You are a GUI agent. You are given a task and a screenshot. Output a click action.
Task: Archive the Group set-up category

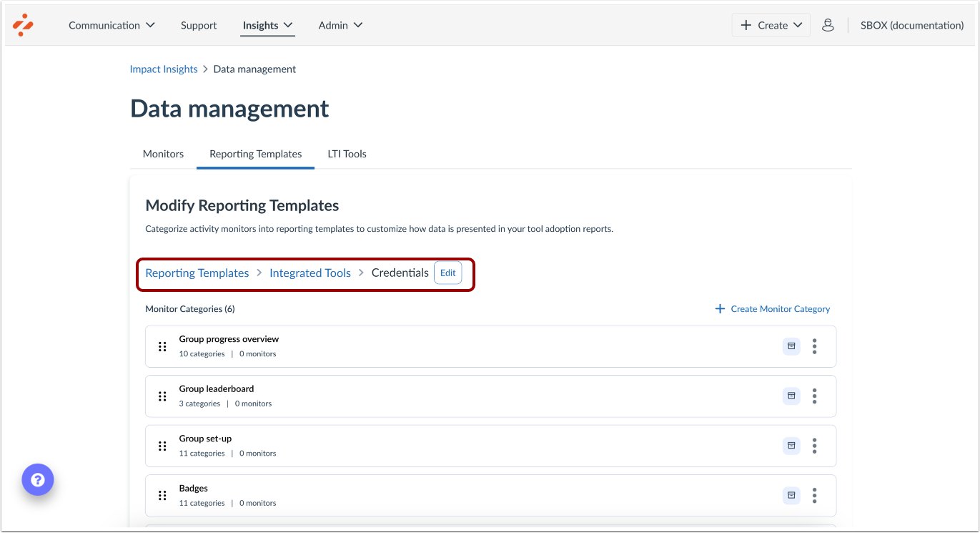[x=791, y=445]
